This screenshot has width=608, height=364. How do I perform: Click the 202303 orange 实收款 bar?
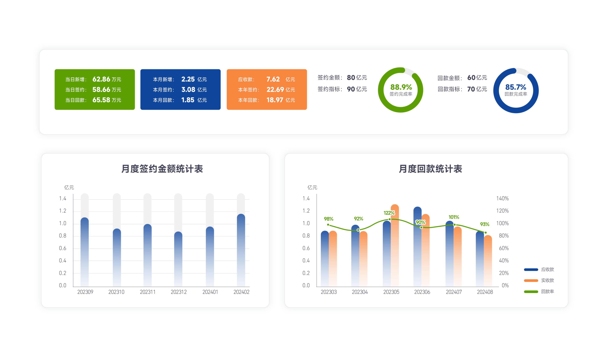point(333,258)
